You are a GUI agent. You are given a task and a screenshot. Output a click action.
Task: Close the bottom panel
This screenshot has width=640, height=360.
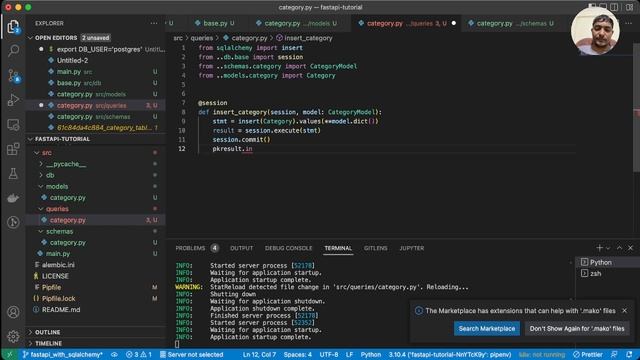(630, 248)
